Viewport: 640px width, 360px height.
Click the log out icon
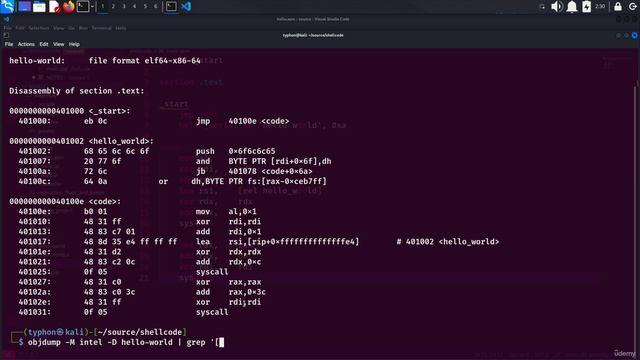click(x=633, y=6)
